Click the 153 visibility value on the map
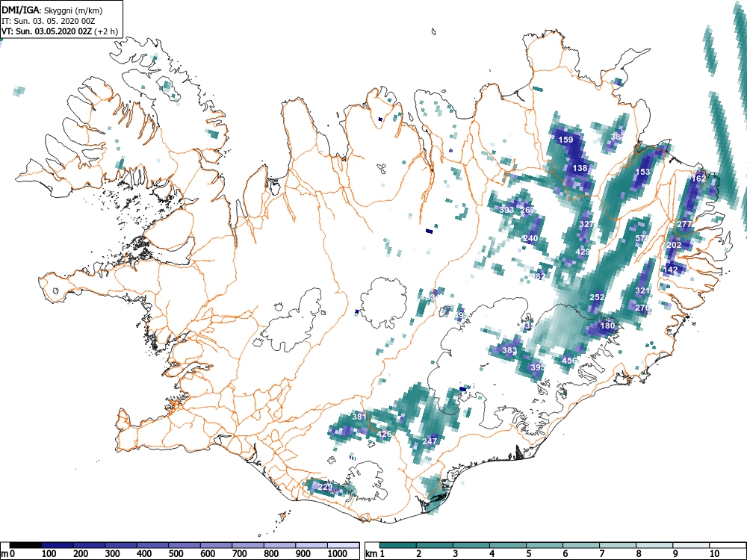Screen dimensions: 747x560 [642, 172]
